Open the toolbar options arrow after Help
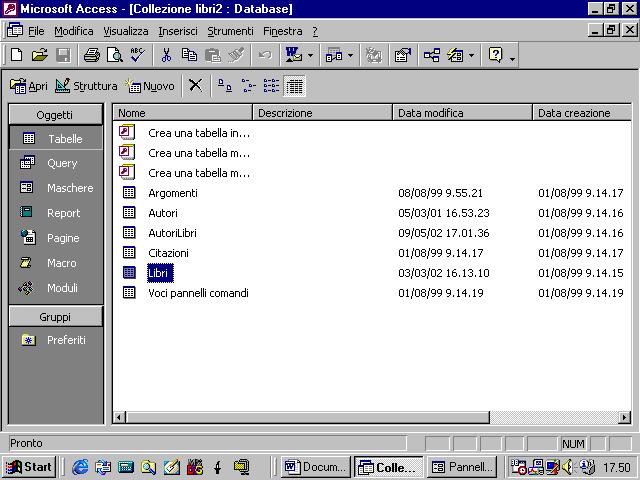 [512, 60]
